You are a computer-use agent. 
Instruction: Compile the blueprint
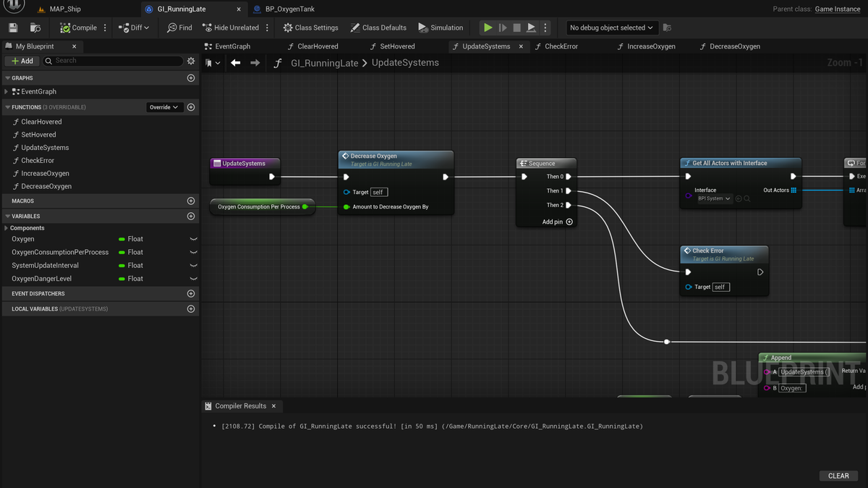point(79,28)
